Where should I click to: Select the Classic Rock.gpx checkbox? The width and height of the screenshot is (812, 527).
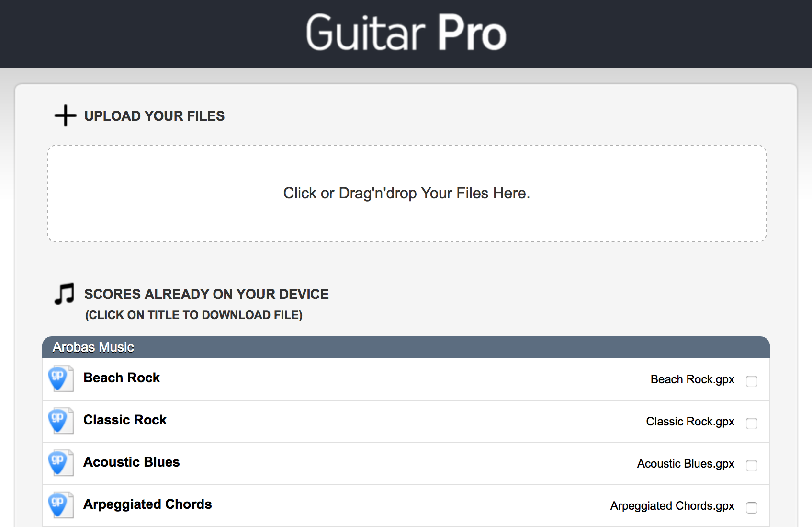coord(752,423)
